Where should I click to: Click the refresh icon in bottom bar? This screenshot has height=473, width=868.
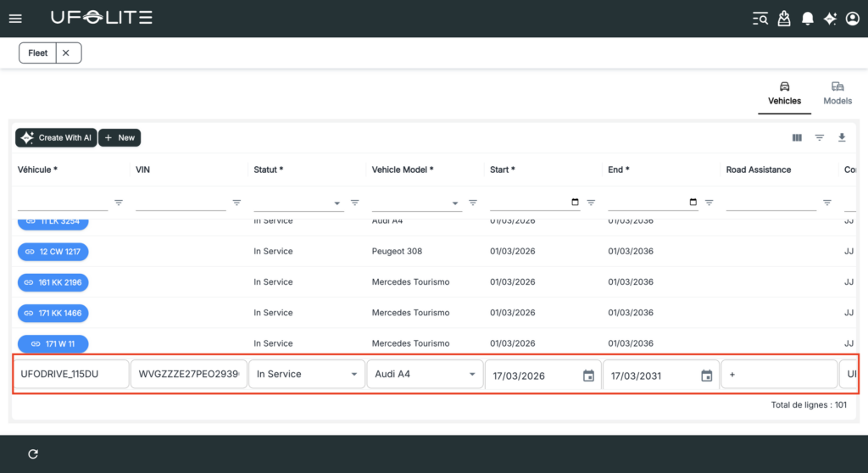coord(33,454)
